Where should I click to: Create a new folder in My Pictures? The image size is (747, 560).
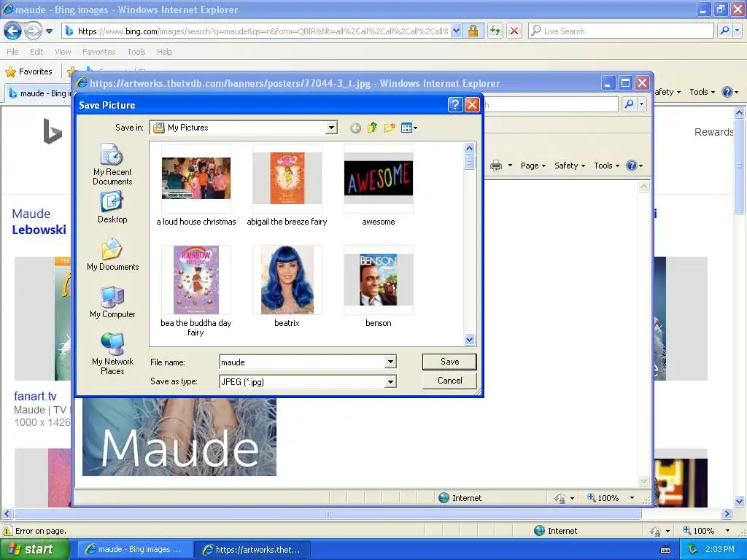(x=390, y=128)
